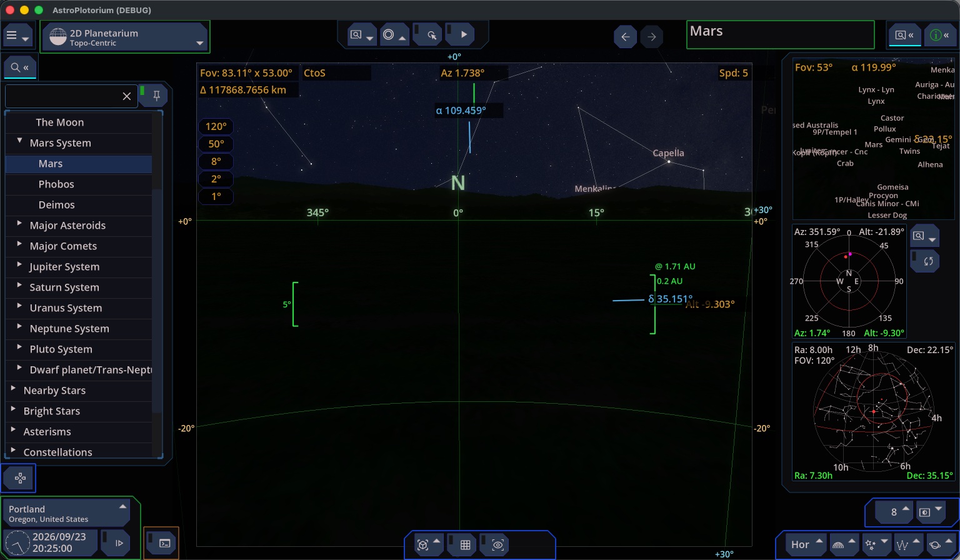Click the planet display icon
960x560 pixels.
point(939,544)
